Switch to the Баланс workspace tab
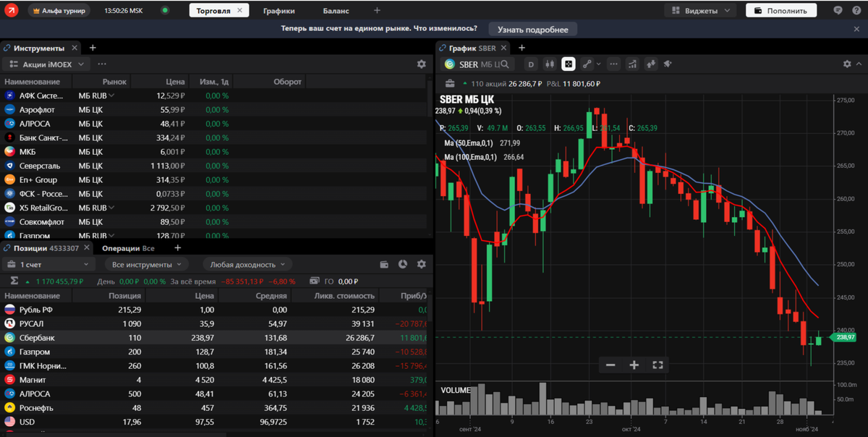 tap(336, 11)
